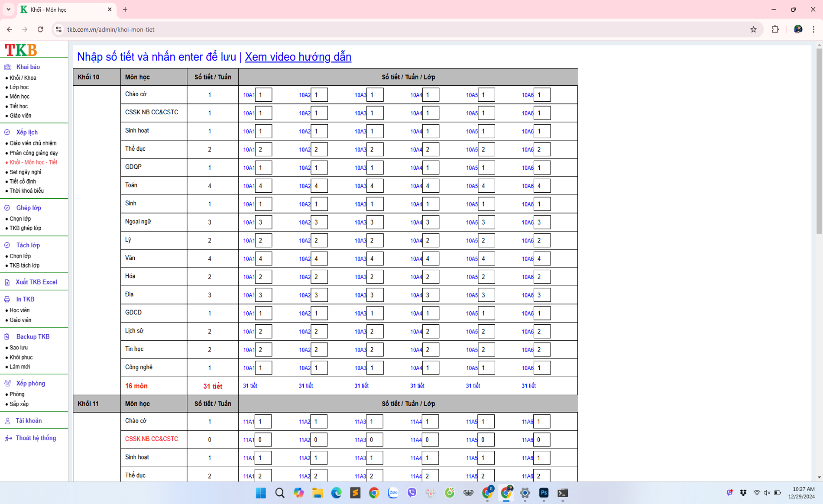Click the Xếp phòng people icon
The height and width of the screenshot is (504, 823).
tap(7, 384)
